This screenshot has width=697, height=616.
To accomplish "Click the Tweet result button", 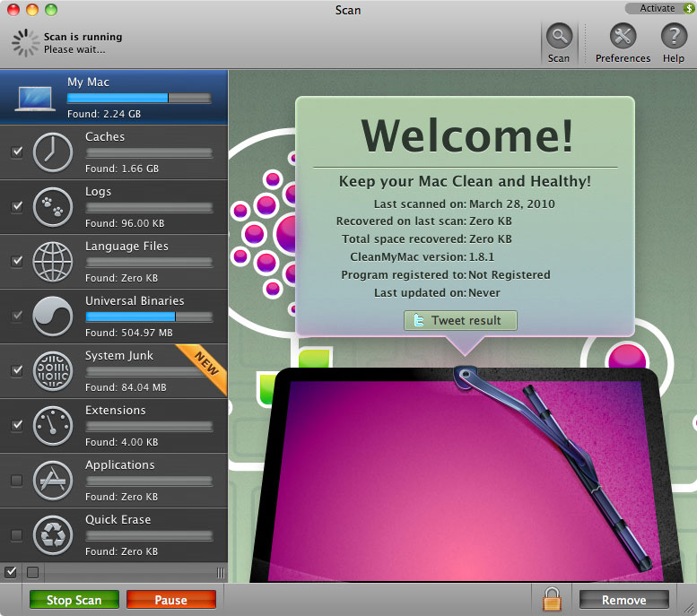I will point(460,320).
